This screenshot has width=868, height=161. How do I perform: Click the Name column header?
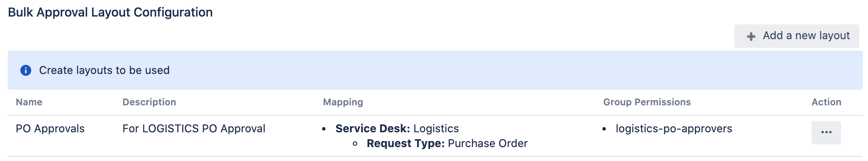coord(29,102)
